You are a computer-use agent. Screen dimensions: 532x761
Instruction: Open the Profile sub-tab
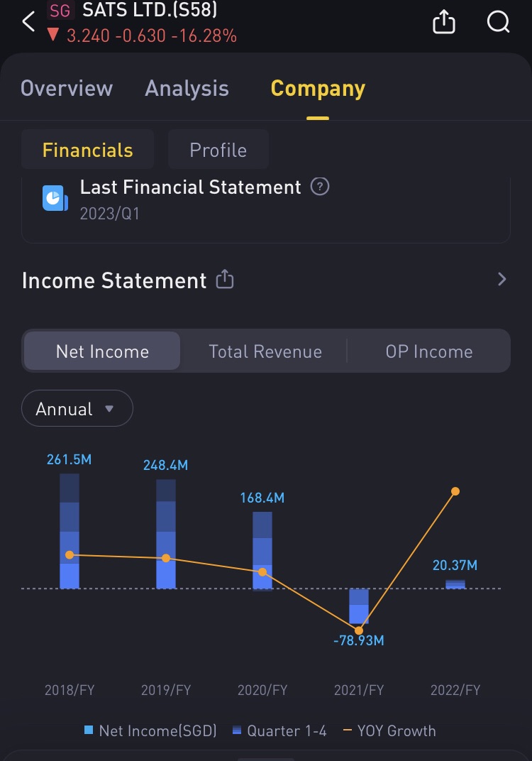coord(218,150)
